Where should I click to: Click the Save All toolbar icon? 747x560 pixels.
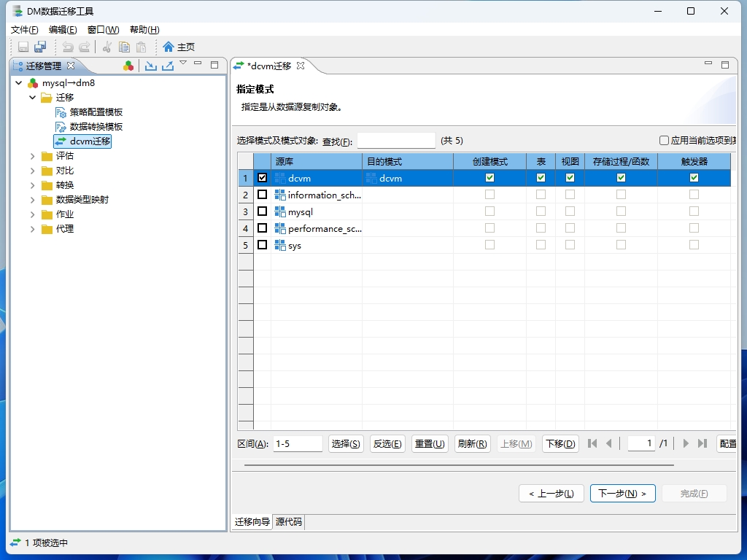pyautogui.click(x=40, y=47)
